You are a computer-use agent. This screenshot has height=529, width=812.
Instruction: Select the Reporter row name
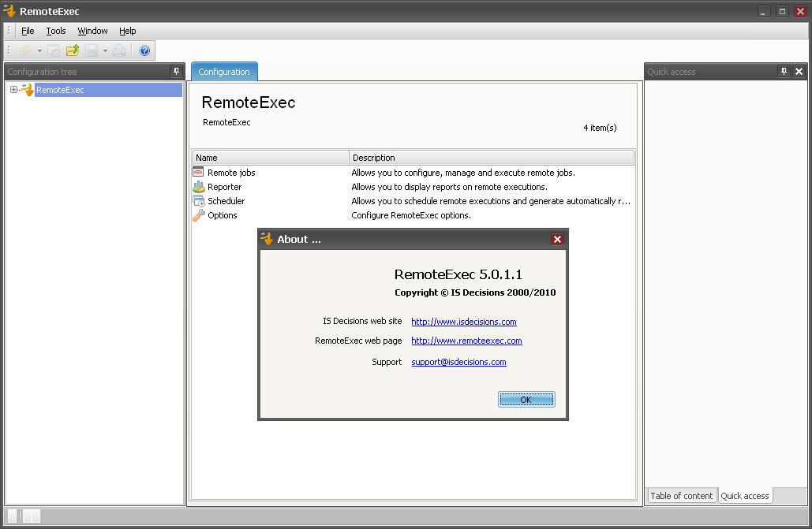click(x=224, y=187)
